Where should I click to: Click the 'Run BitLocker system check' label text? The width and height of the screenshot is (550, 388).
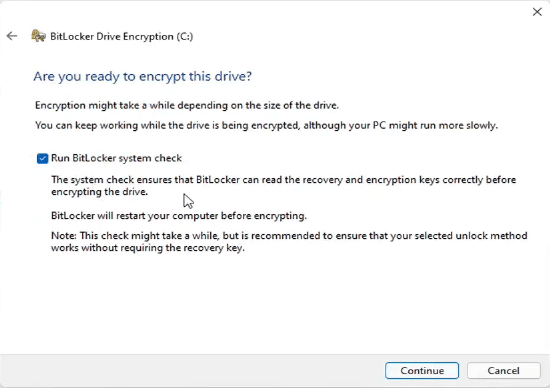click(116, 158)
